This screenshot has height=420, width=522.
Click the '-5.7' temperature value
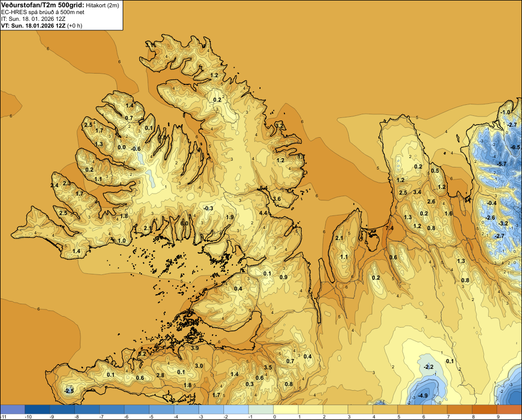coord(501,164)
